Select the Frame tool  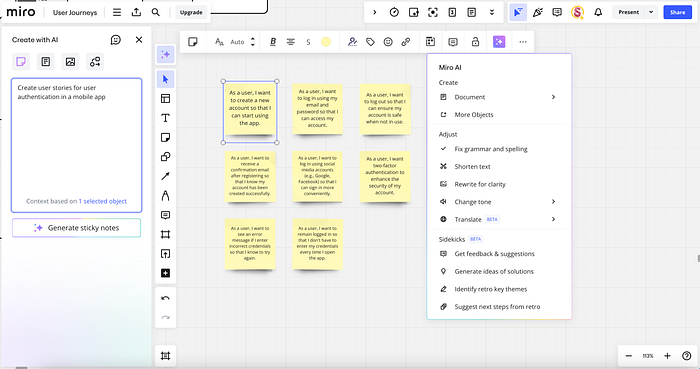[166, 234]
